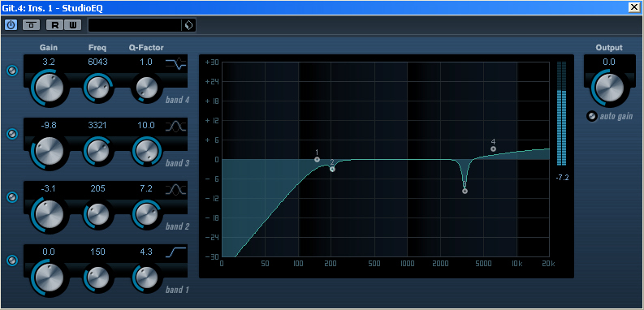Image resolution: width=644 pixels, height=310 pixels.
Task: Click band 4 shelf filter type icon
Action: pos(175,64)
